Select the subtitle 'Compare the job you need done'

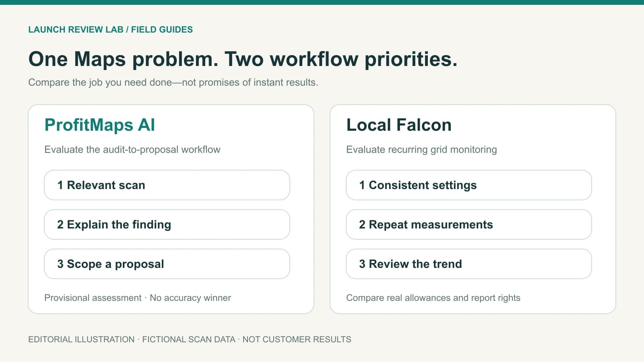pos(100,82)
